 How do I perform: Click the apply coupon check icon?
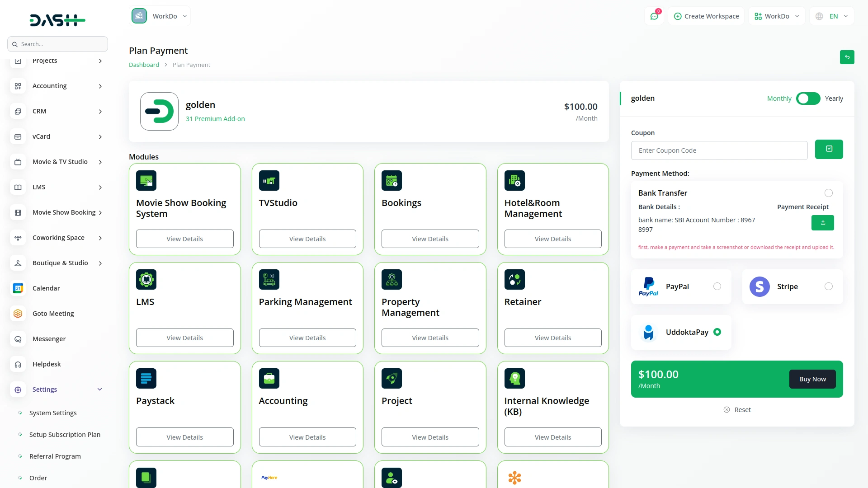(x=829, y=149)
